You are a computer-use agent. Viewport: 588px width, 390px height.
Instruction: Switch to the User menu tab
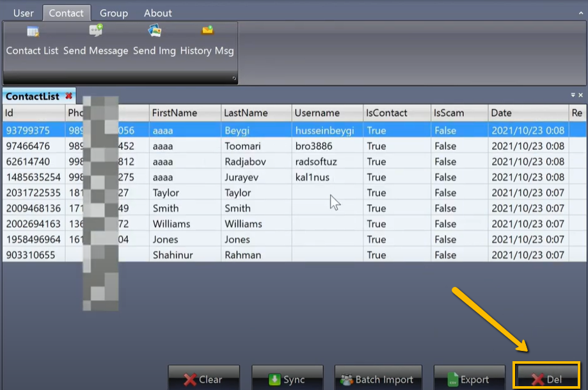pyautogui.click(x=24, y=13)
